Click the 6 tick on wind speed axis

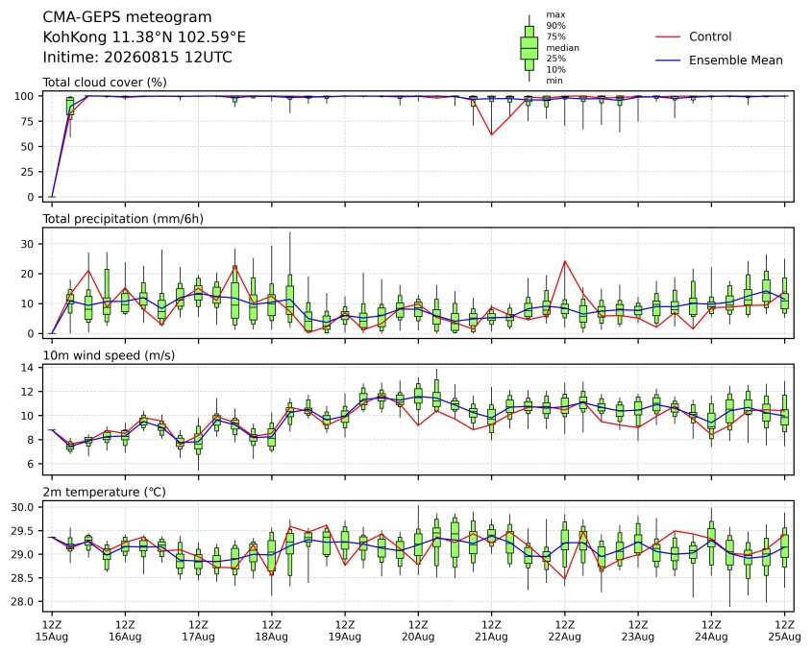[x=31, y=464]
